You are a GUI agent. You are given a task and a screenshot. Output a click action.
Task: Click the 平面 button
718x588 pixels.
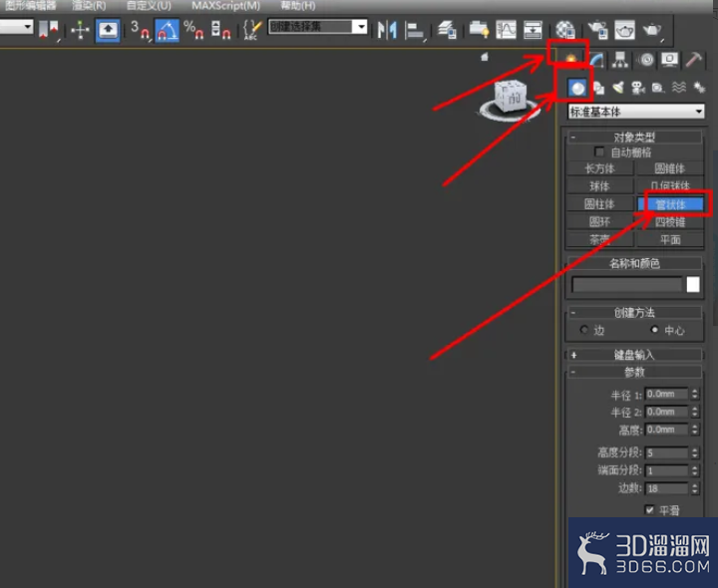point(670,239)
